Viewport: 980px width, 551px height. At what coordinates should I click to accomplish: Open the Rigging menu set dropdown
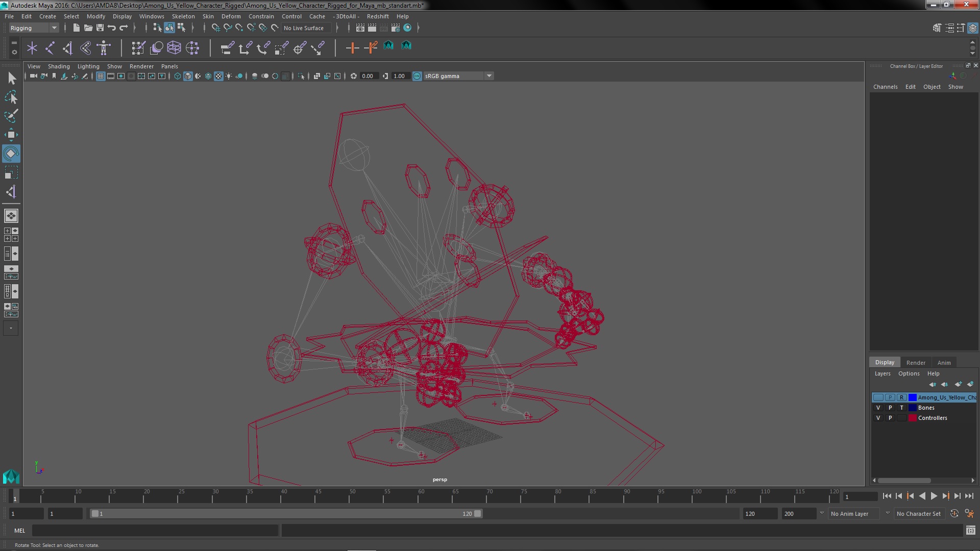point(34,28)
